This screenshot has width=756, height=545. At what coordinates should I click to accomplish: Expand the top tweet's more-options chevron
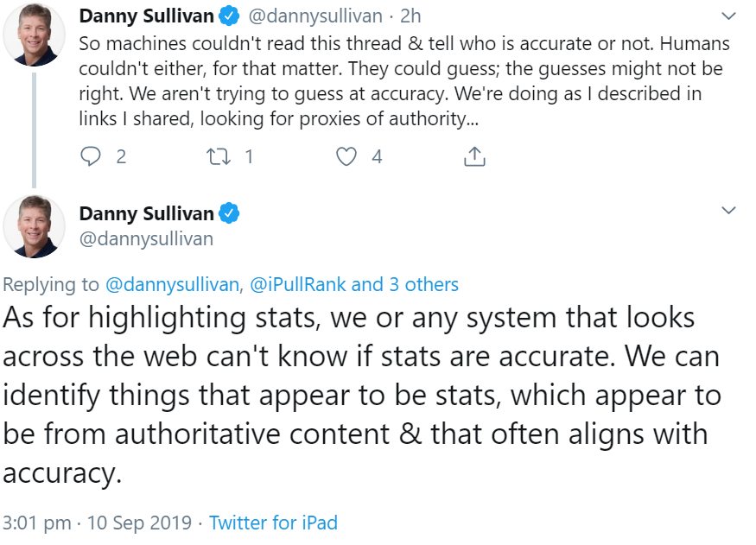coord(728,16)
